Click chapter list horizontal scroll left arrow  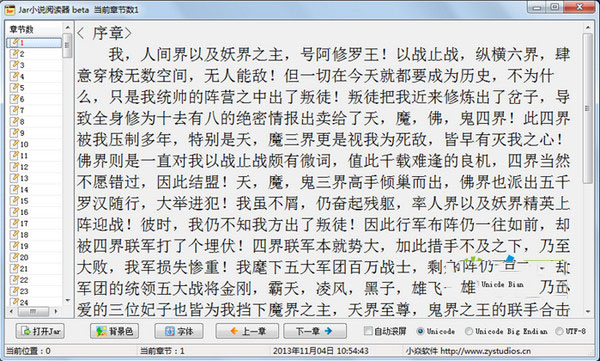click(11, 311)
